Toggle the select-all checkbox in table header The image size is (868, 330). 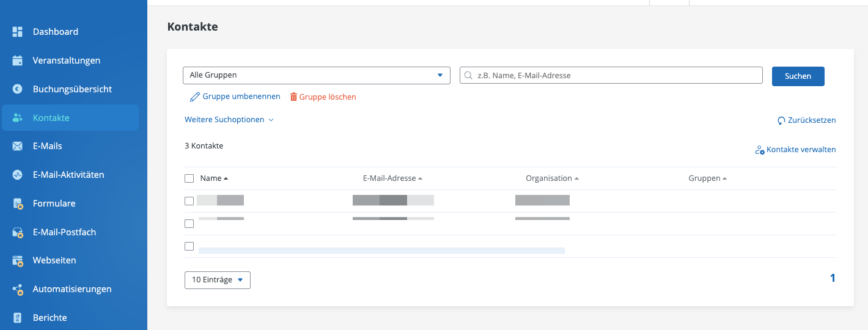189,178
